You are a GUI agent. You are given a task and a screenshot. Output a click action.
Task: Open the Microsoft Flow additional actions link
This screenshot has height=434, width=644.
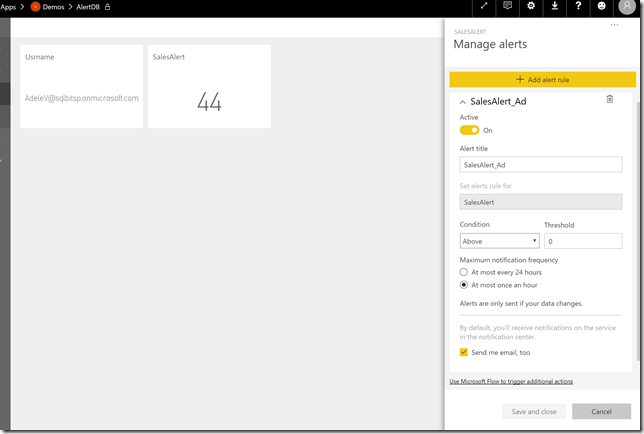pyautogui.click(x=511, y=381)
